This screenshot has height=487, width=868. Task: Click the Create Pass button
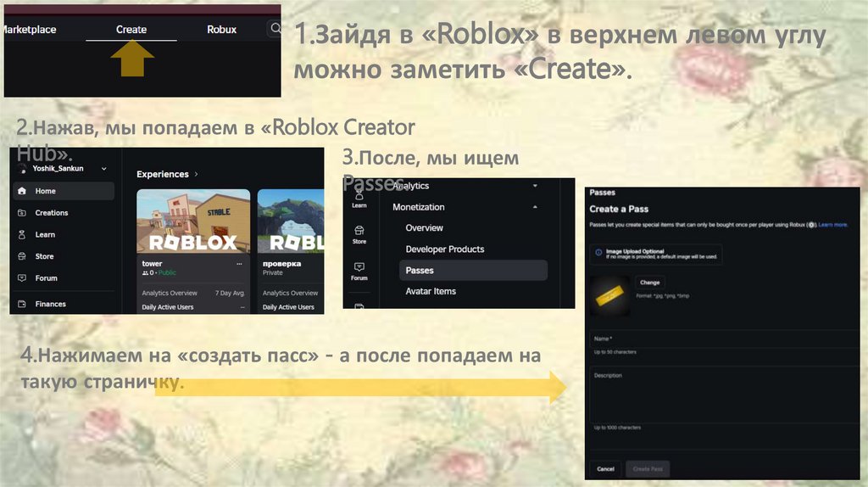coord(648,468)
